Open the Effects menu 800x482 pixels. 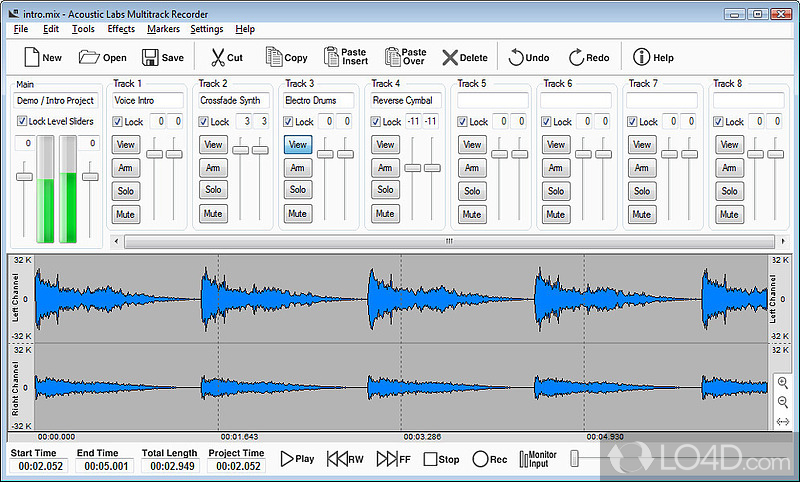click(x=121, y=29)
